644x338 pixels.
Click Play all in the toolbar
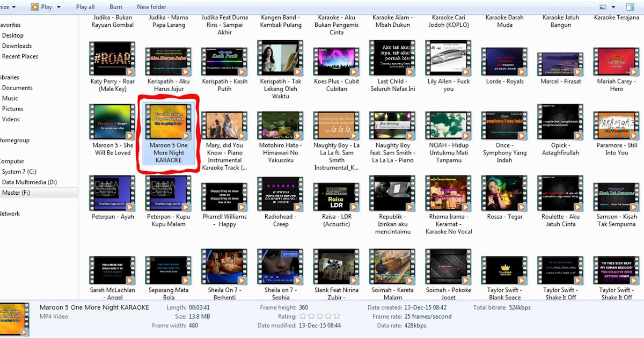(x=85, y=7)
